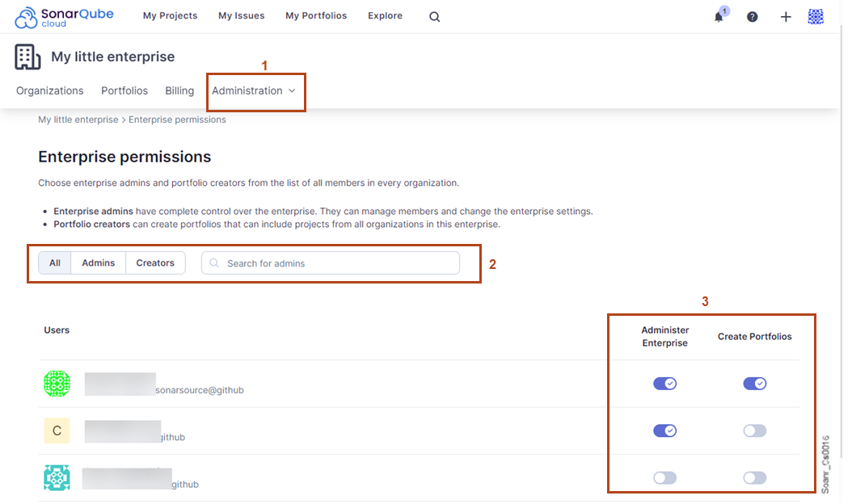Switch to the Billing tab

179,90
